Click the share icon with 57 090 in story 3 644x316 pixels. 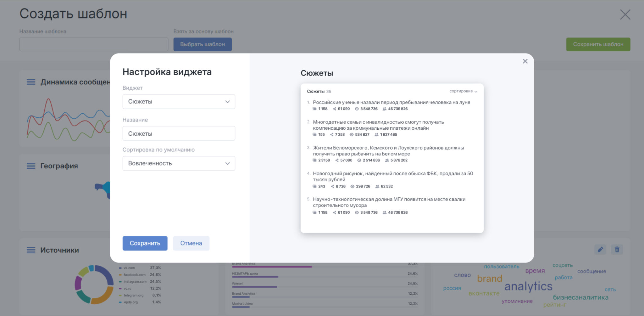coord(337,161)
